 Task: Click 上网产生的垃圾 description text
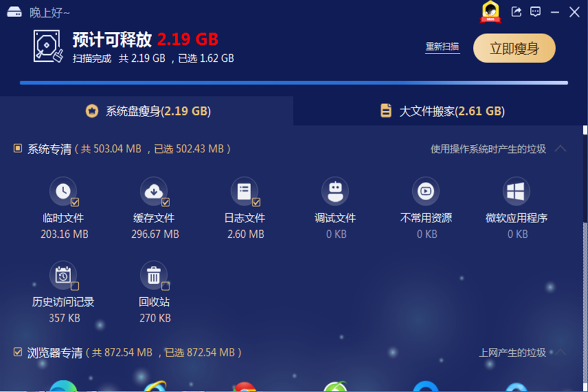click(x=513, y=353)
